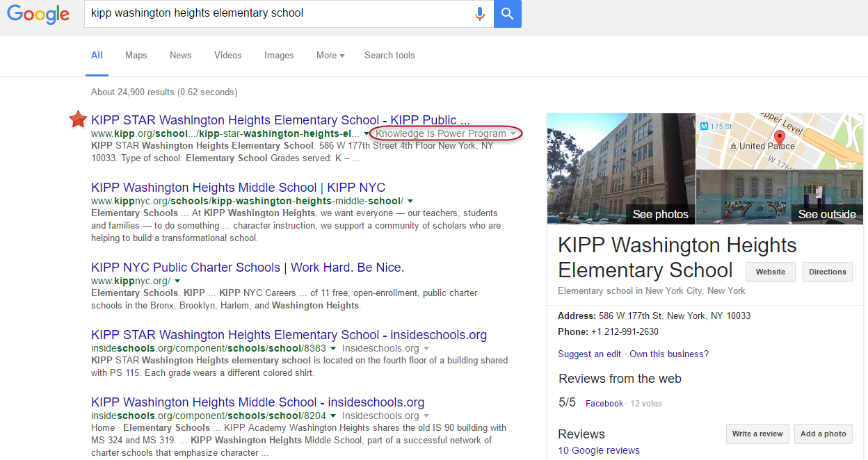Open the 10 Google reviews link
Screen dimensions: 868x460
click(599, 450)
